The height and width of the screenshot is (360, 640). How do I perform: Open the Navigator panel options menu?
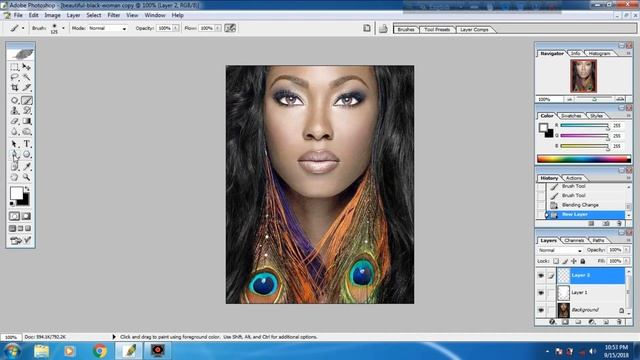[629, 53]
